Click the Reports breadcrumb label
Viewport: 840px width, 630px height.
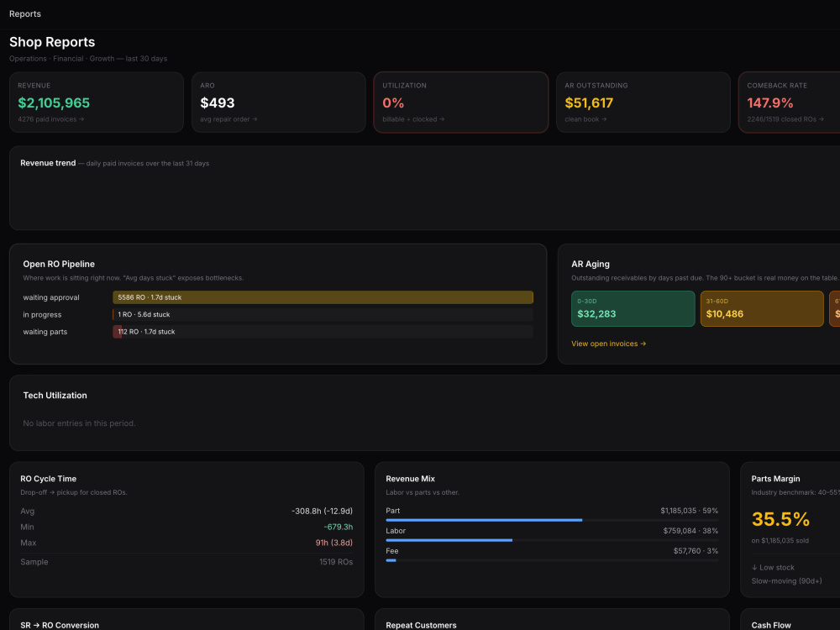(x=25, y=14)
